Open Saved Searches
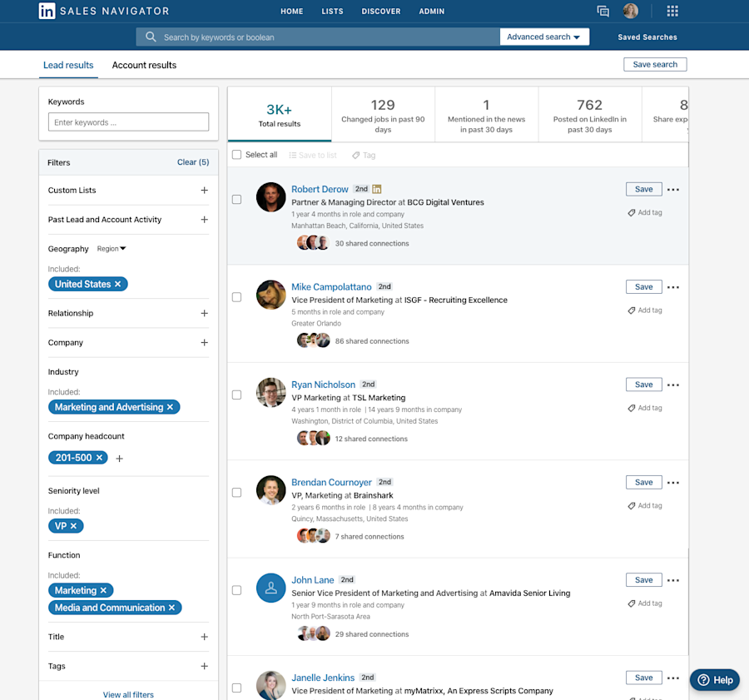This screenshot has height=700, width=749. (x=647, y=37)
